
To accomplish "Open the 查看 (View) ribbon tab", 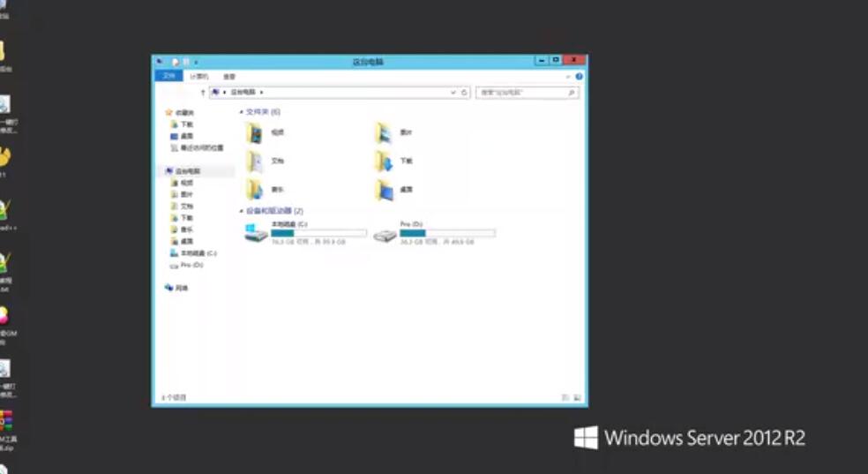I will [x=229, y=77].
